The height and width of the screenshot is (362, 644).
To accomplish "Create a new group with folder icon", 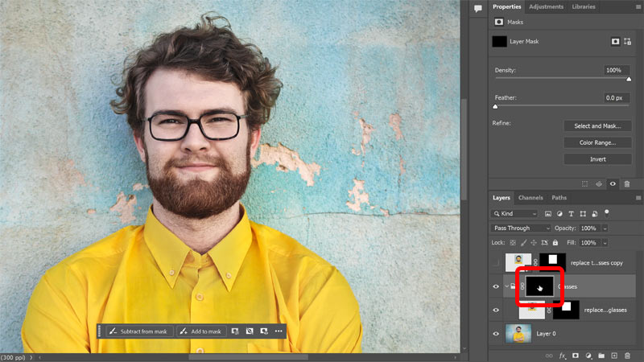I will tap(601, 355).
